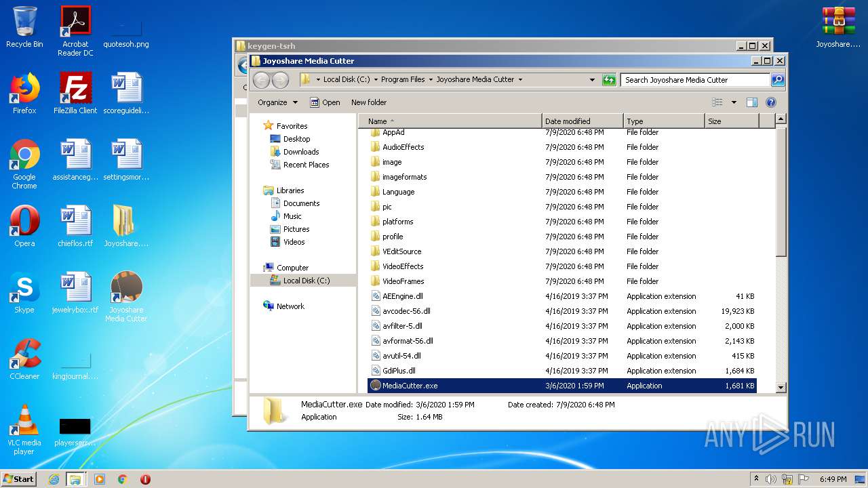Image resolution: width=868 pixels, height=488 pixels.
Task: Open Music library in navigation pane
Action: point(292,216)
